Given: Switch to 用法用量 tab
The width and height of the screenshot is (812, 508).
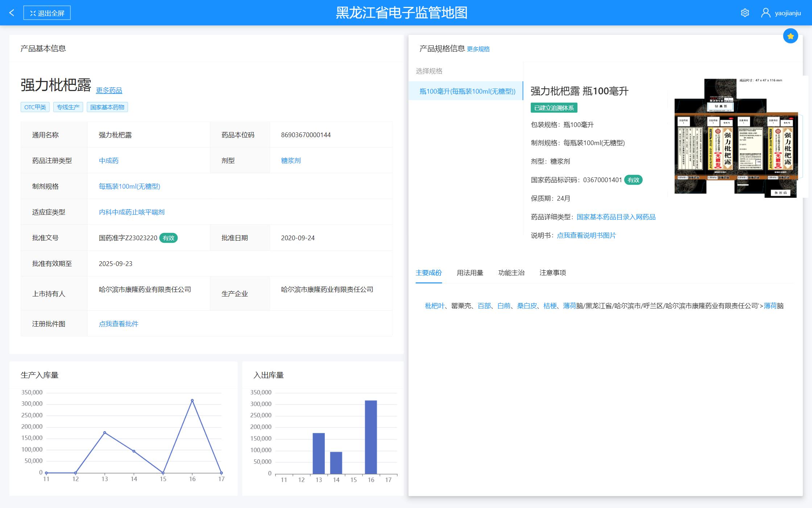Looking at the screenshot, I should [470, 273].
